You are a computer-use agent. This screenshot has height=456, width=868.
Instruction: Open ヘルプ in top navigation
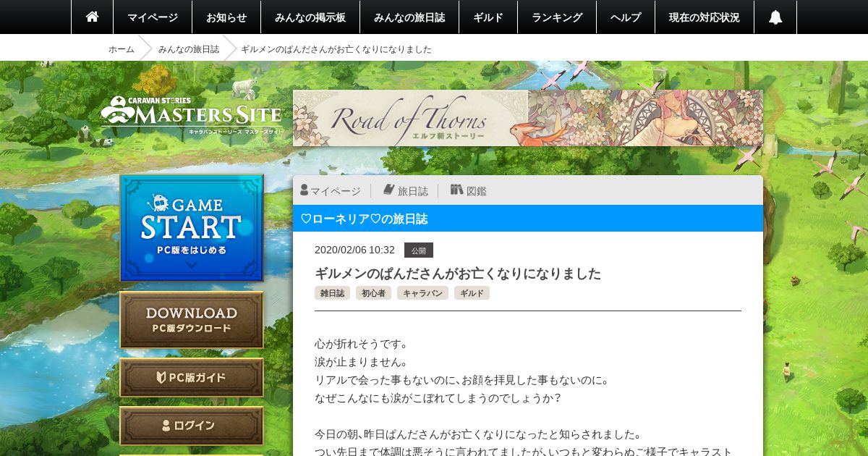tap(626, 17)
